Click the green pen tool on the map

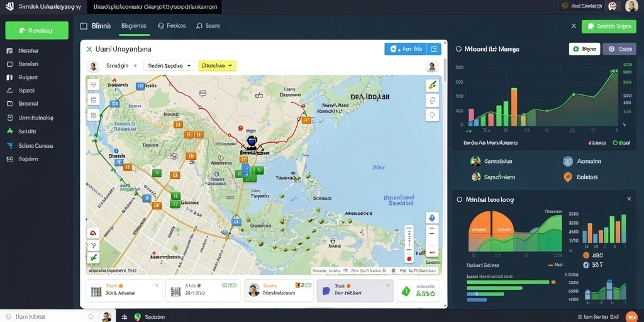432,86
